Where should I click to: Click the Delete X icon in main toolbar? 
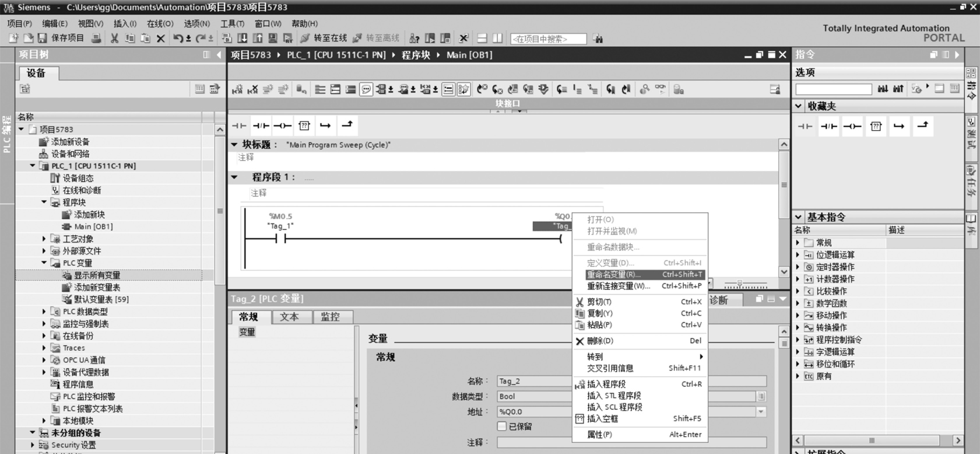pyautogui.click(x=160, y=39)
